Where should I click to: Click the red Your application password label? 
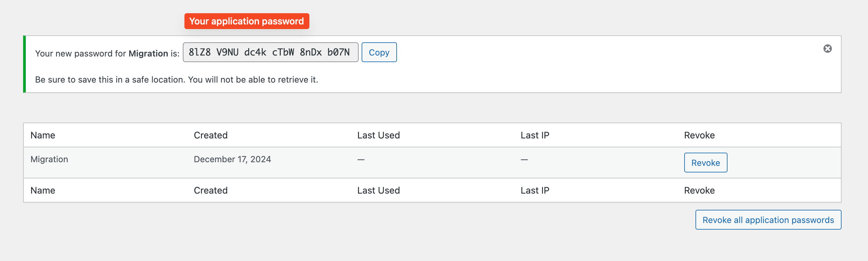point(246,21)
